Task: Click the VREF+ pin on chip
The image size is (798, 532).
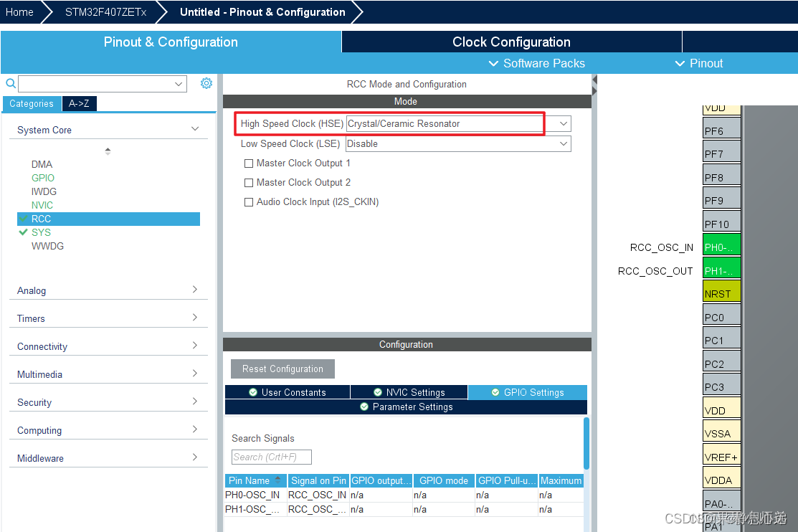Action: 722,455
